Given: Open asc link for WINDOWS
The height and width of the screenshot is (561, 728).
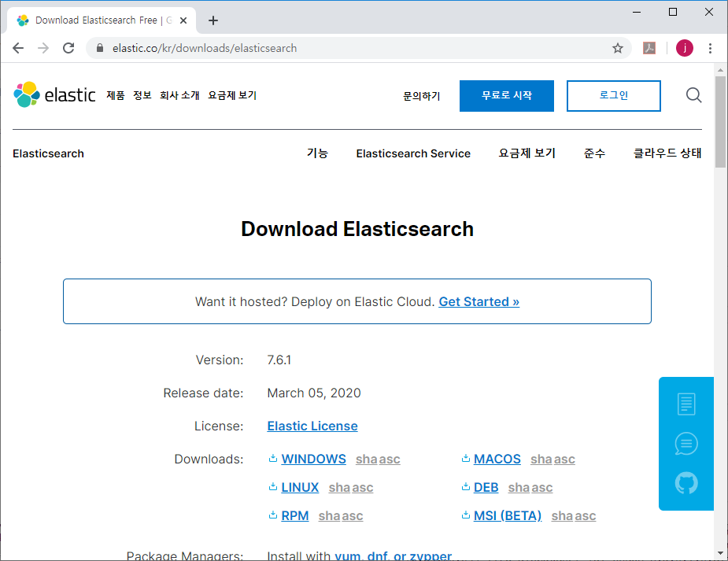Looking at the screenshot, I should pyautogui.click(x=390, y=460).
